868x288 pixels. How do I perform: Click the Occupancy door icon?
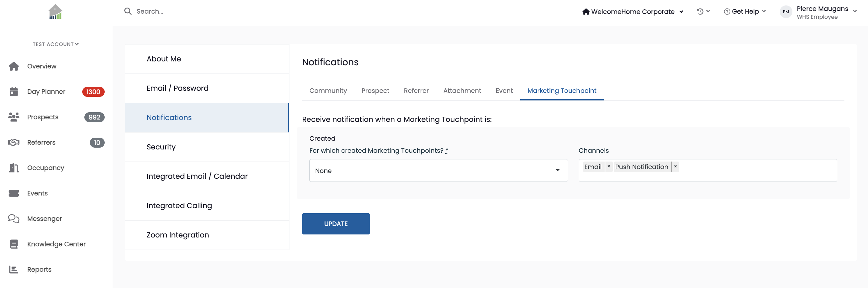pyautogui.click(x=14, y=168)
